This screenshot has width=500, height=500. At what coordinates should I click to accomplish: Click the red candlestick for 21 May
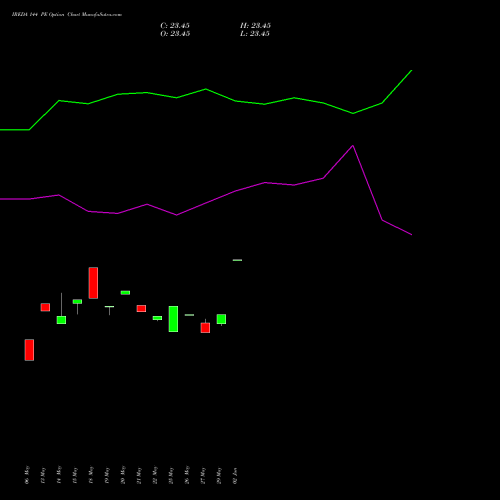(x=141, y=308)
